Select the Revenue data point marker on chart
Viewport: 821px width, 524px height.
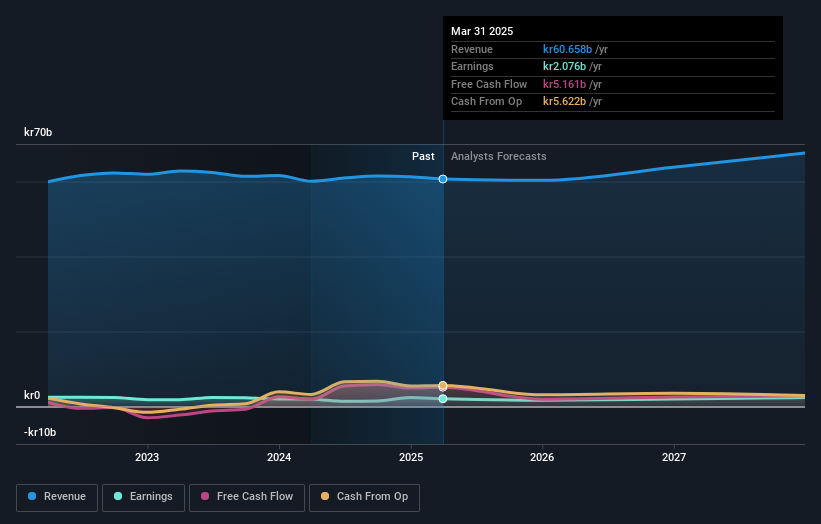coord(443,179)
